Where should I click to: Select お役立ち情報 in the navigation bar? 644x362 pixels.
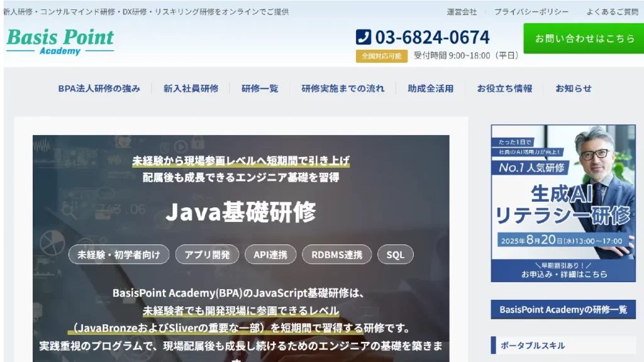point(504,89)
